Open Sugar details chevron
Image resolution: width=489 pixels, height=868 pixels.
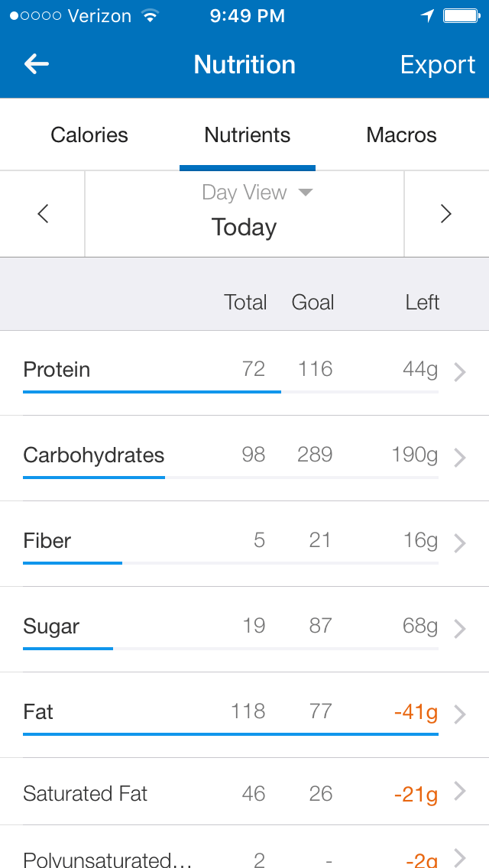(460, 629)
